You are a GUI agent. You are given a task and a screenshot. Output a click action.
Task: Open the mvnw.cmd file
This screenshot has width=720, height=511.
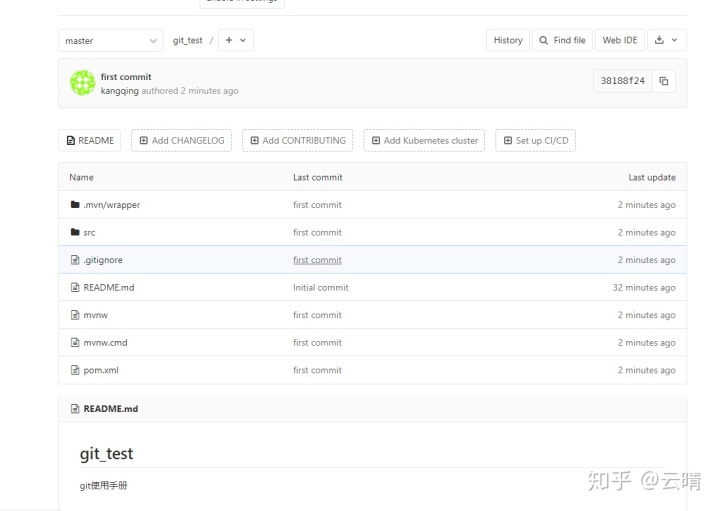tap(105, 343)
